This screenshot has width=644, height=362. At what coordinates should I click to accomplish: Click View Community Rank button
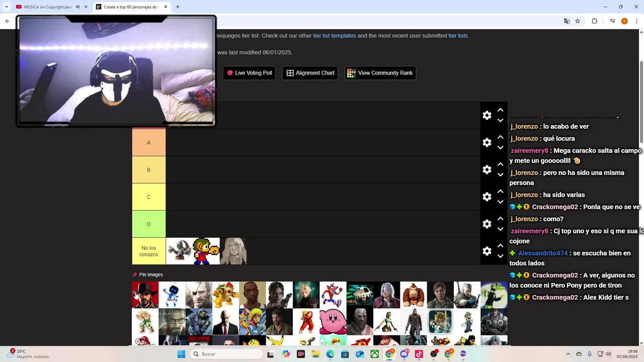point(380,73)
